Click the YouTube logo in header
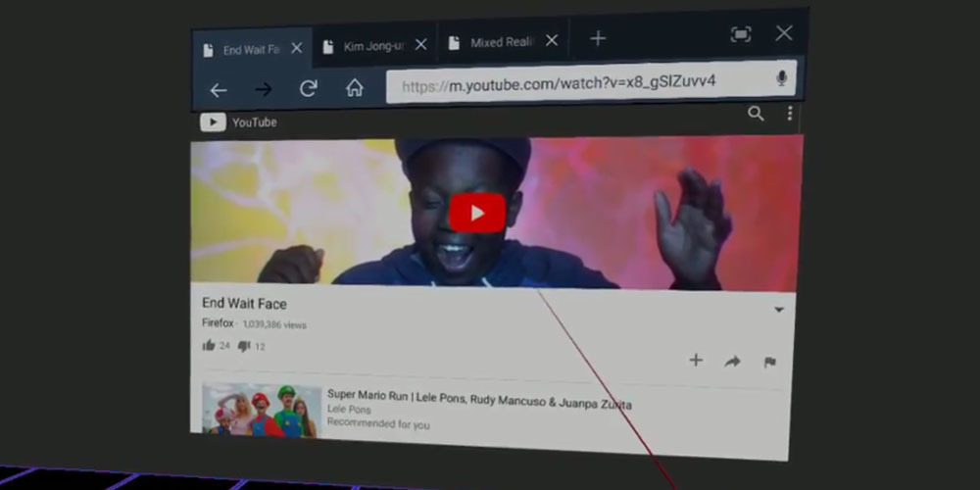Screen dimensions: 980x490 [238, 122]
